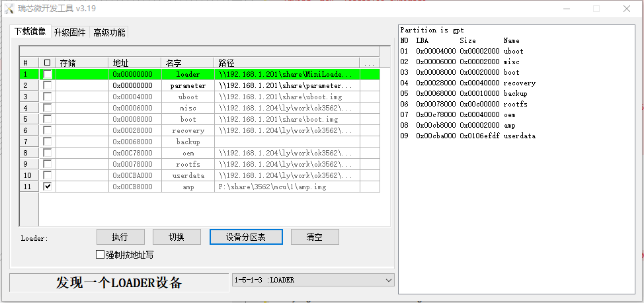Select the parameter path cell
The height and width of the screenshot is (303, 644).
click(287, 85)
